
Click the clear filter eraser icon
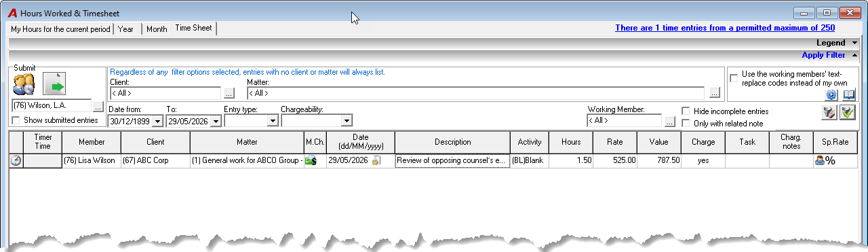click(x=829, y=113)
